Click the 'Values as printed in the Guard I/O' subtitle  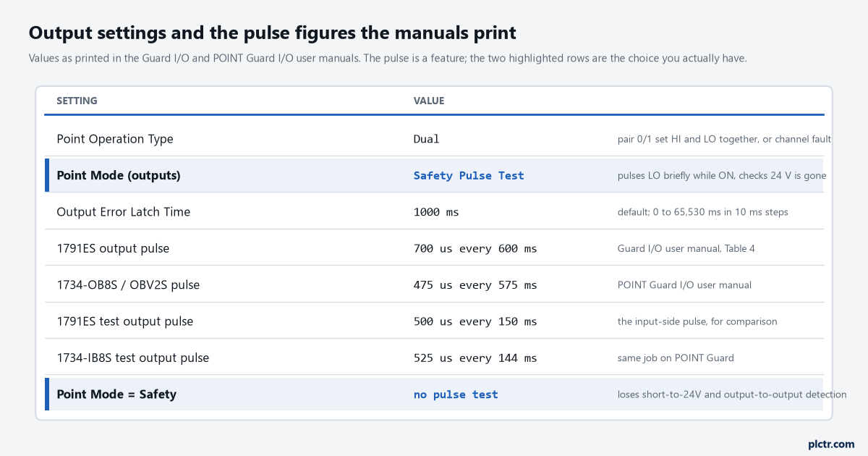[x=388, y=59]
